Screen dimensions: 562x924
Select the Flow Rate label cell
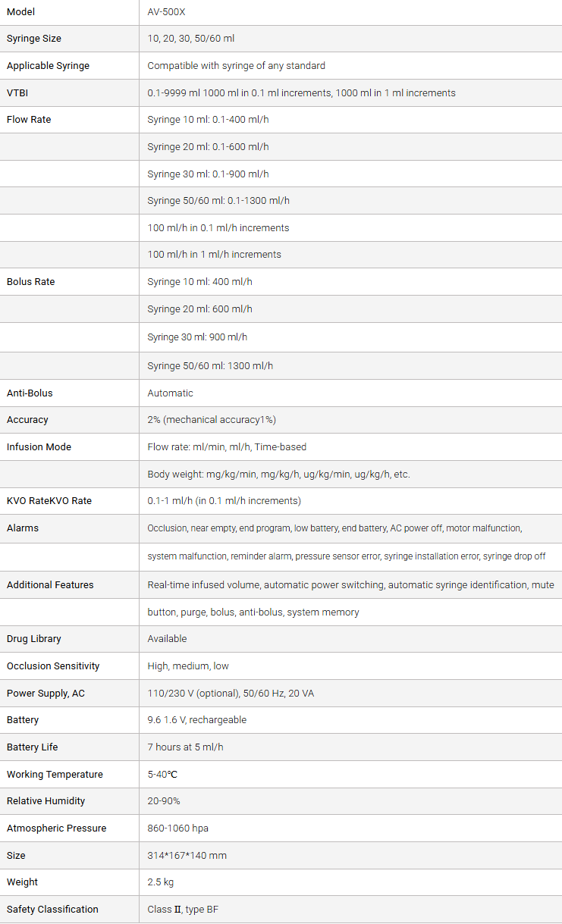tap(29, 120)
